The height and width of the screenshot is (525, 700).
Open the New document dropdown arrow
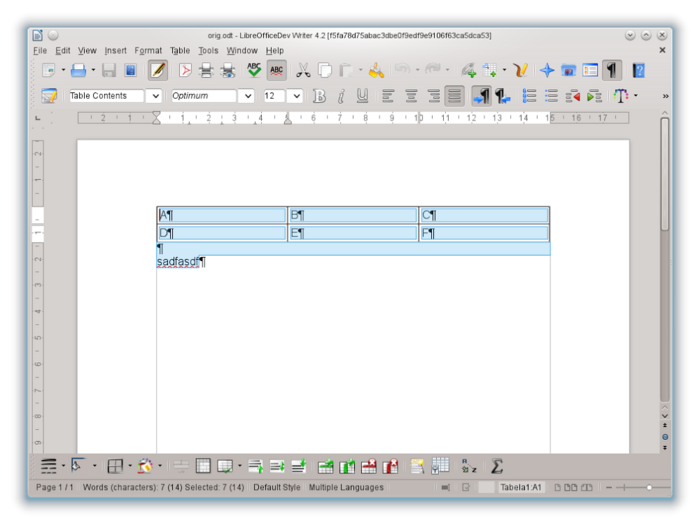[63, 70]
